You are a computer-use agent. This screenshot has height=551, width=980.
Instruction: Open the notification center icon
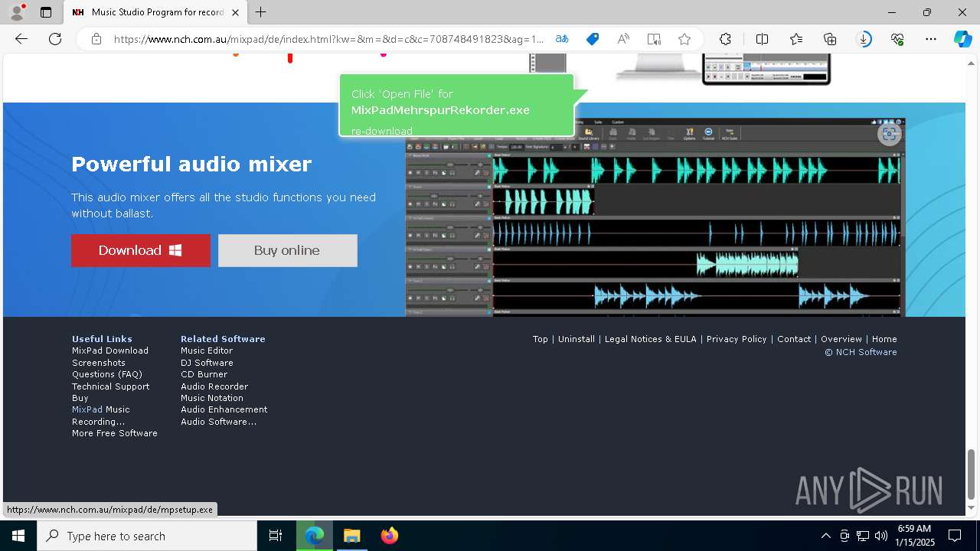coord(955,536)
